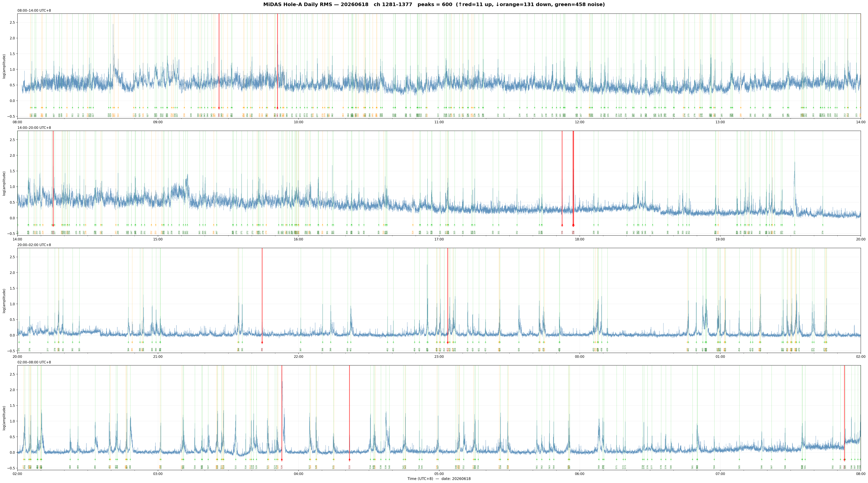Click the red up-peak marker labeled 526

282,459
